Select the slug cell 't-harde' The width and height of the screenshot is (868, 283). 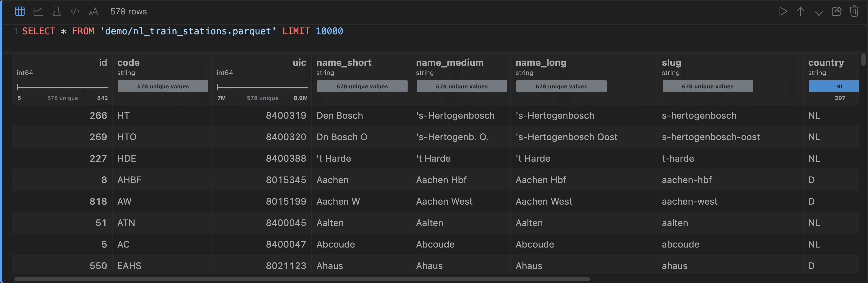[x=678, y=159]
